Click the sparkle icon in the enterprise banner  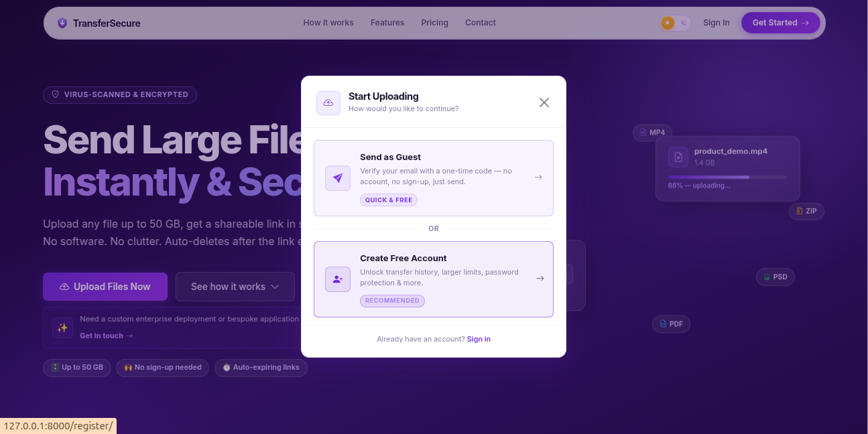[62, 328]
